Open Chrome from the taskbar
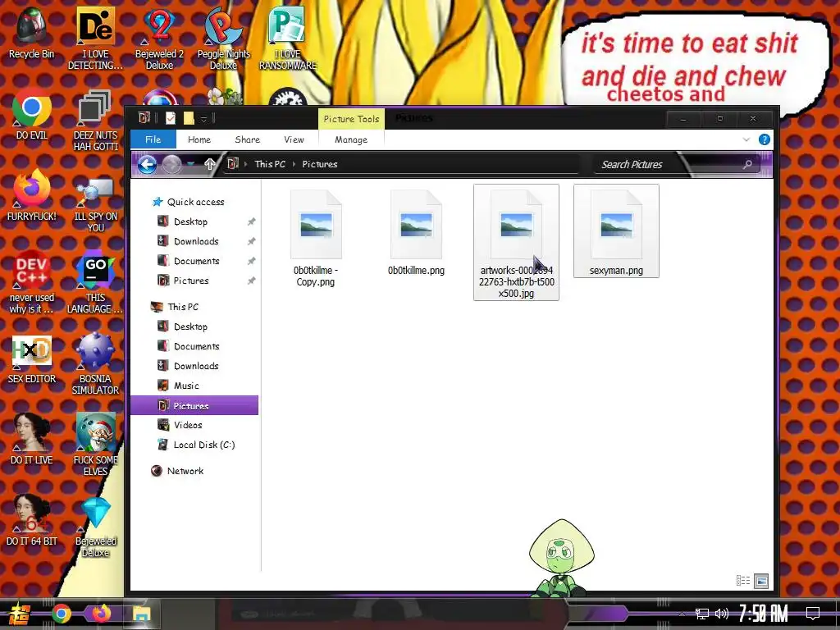 click(61, 614)
